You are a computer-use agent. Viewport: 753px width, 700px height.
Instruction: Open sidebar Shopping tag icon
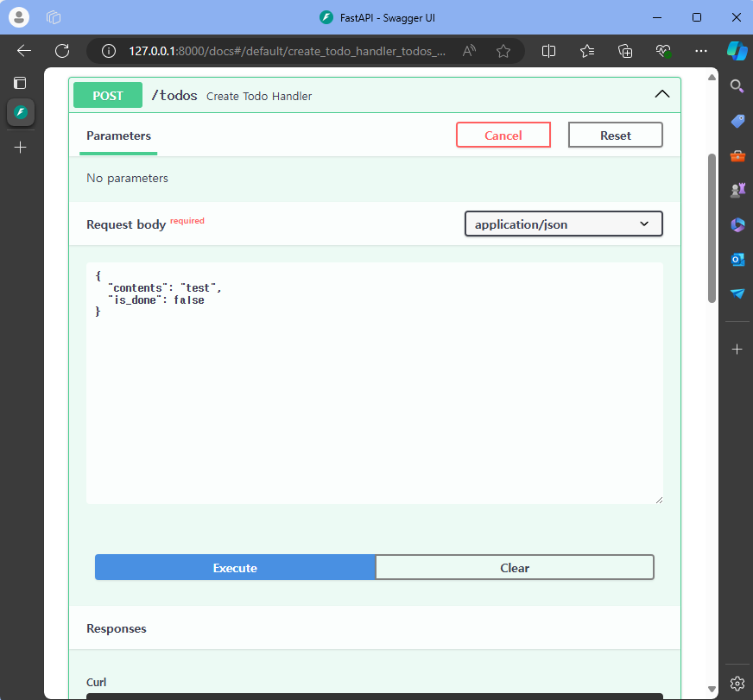point(737,121)
